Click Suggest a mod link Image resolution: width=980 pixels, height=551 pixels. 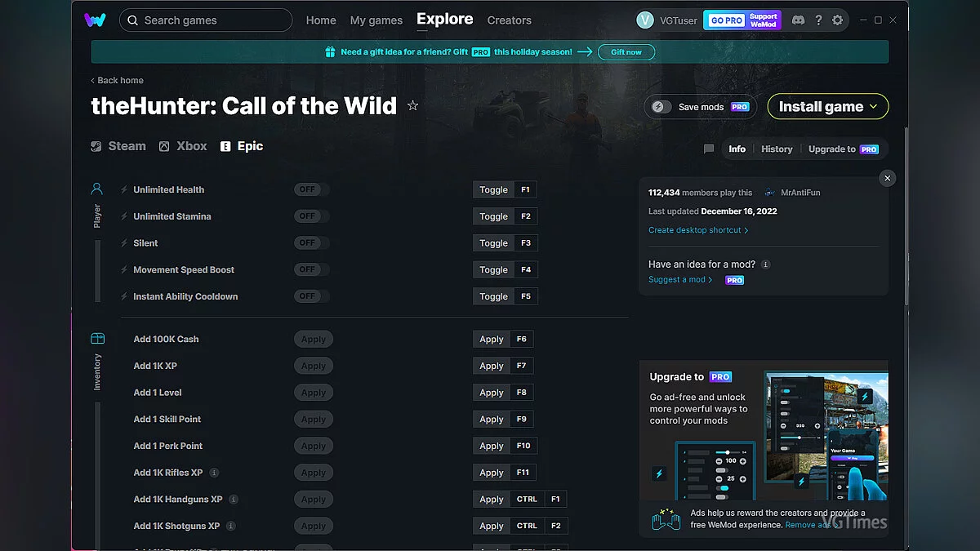coord(680,280)
